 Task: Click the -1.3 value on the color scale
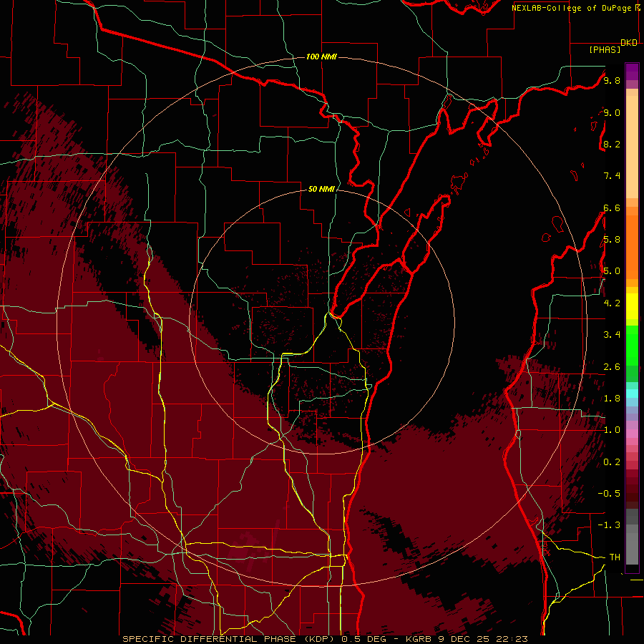609,525
